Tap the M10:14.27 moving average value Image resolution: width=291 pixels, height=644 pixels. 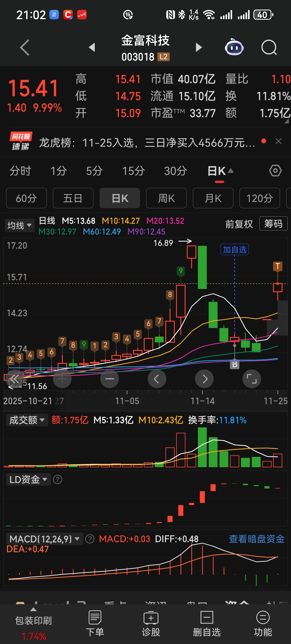coord(121,221)
